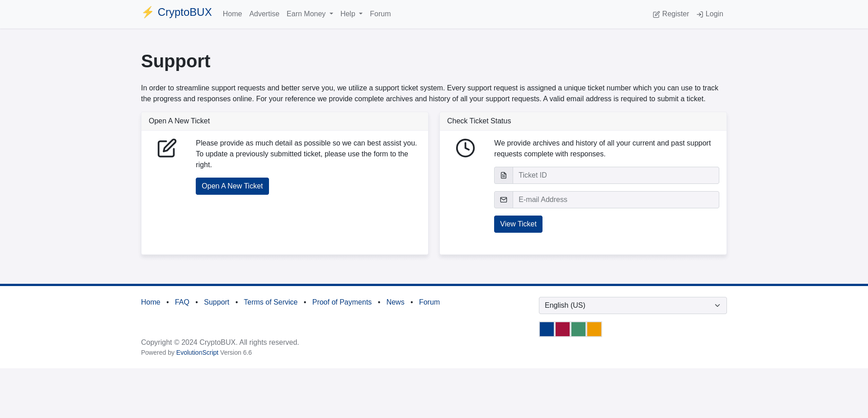Click the Login arrow icon

[700, 14]
